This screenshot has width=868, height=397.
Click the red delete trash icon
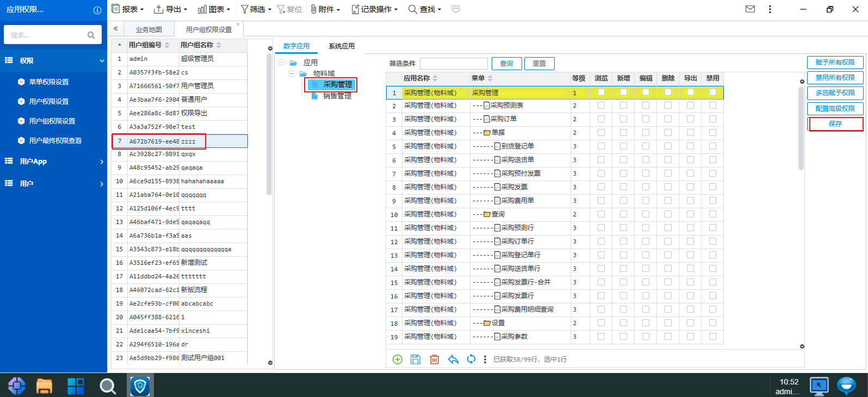point(435,359)
